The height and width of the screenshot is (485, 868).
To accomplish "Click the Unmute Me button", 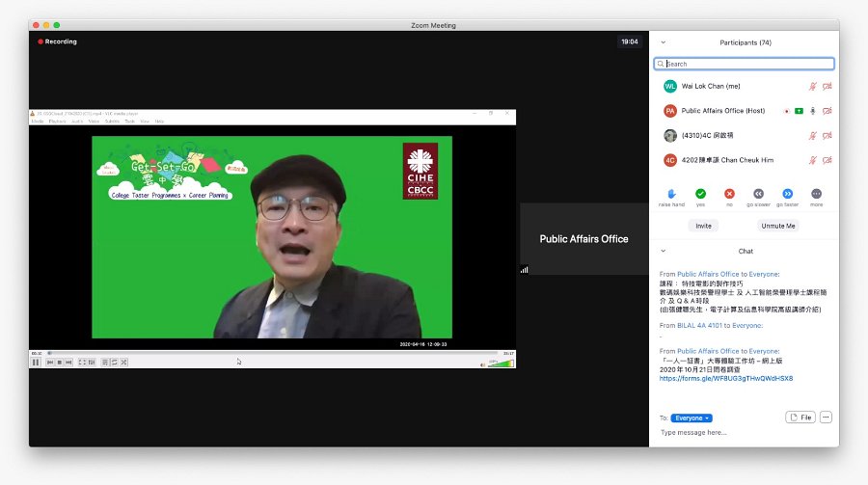I will 777,226.
